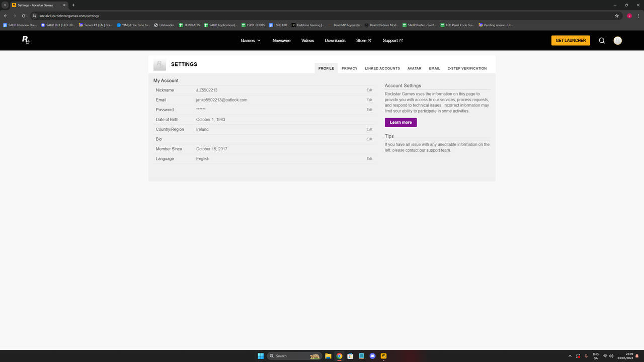
Task: Open the Windows Start menu
Action: coord(261,356)
